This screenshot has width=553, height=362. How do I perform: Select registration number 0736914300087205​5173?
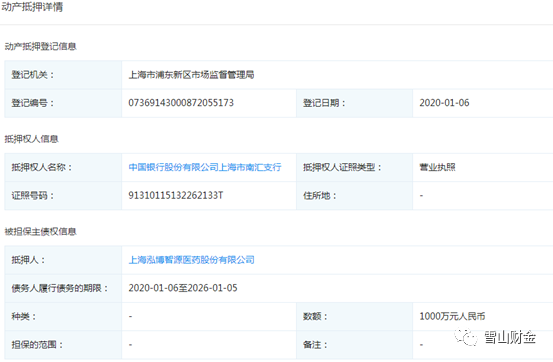[181, 103]
